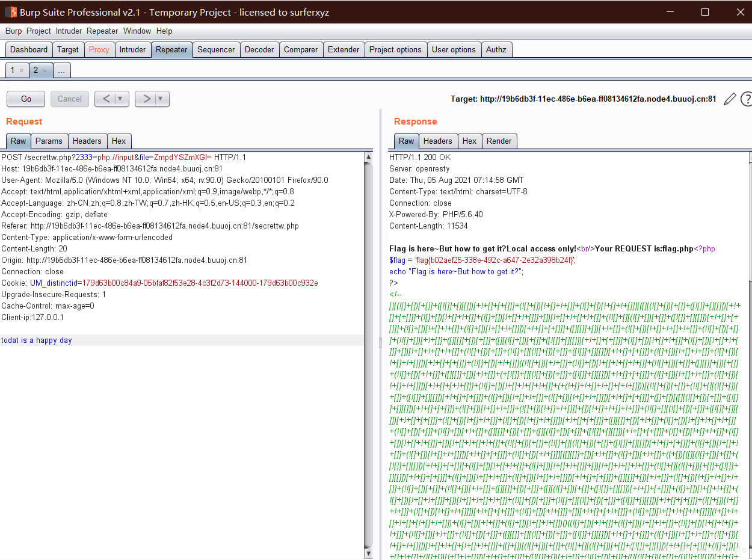Show the Response Render view
Screen dimensions: 752x560
tap(499, 141)
